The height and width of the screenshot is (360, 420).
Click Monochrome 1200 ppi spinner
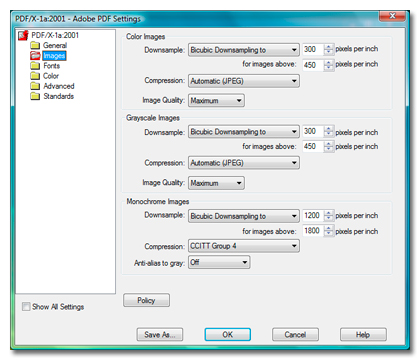328,215
